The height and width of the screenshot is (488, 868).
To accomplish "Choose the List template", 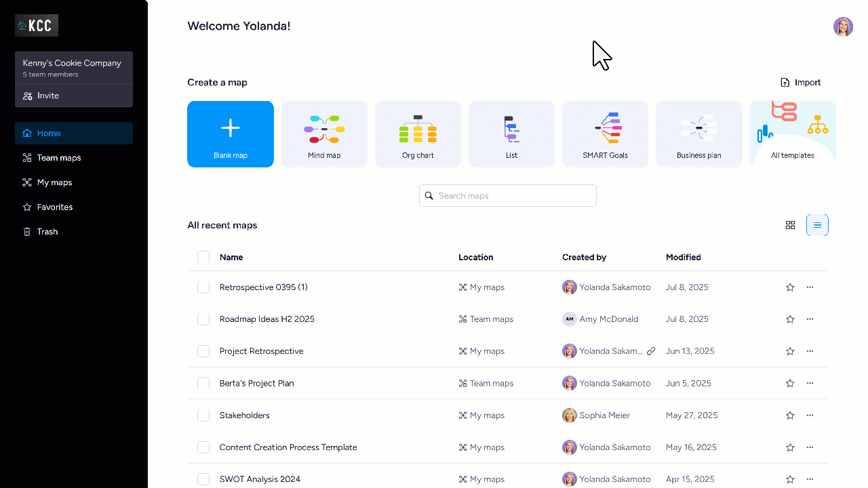I will 511,134.
